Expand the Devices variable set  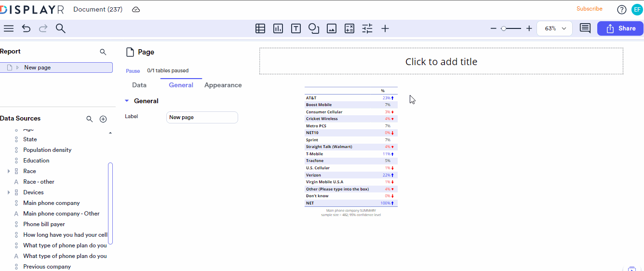pyautogui.click(x=9, y=192)
